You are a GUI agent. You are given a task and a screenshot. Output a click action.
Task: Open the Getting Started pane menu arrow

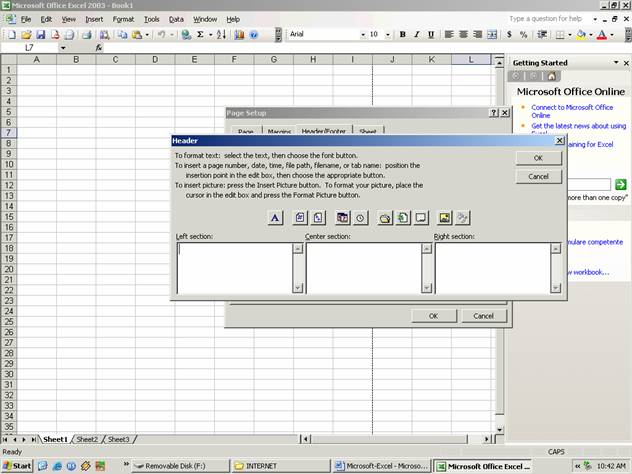(x=616, y=62)
